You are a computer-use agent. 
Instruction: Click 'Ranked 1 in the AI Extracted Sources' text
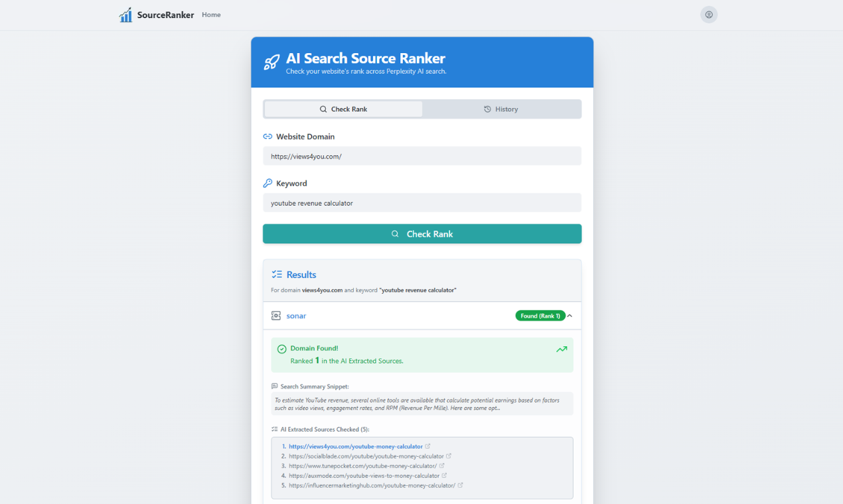point(346,361)
